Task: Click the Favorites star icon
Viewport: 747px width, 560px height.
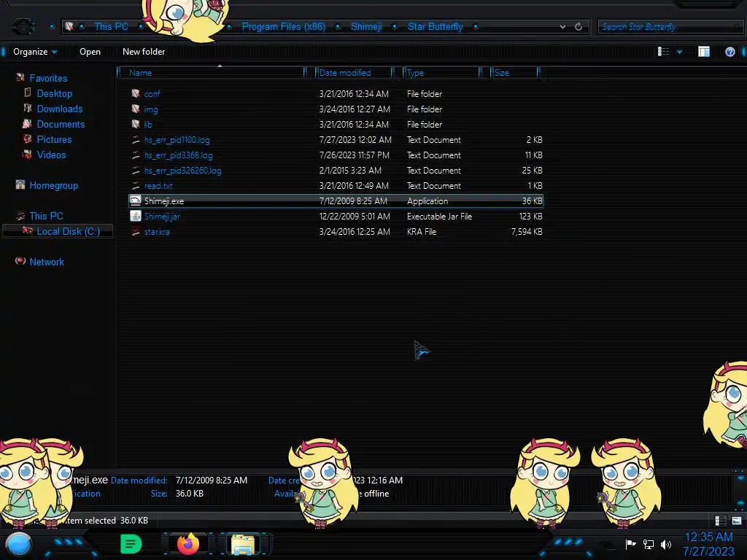Action: [20, 77]
